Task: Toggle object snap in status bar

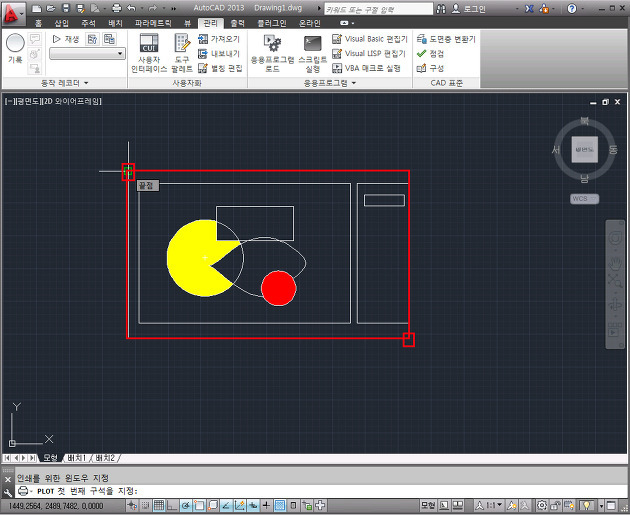Action: [x=199, y=505]
